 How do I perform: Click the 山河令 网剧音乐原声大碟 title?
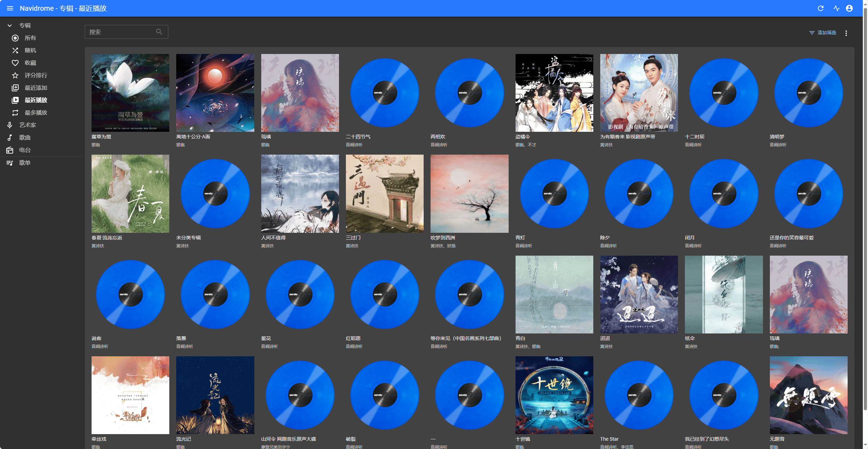tap(289, 439)
